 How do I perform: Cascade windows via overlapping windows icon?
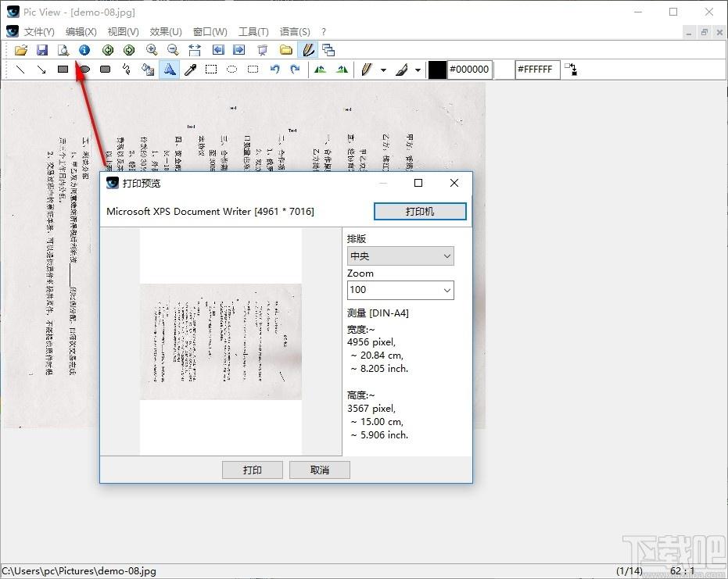(x=328, y=50)
